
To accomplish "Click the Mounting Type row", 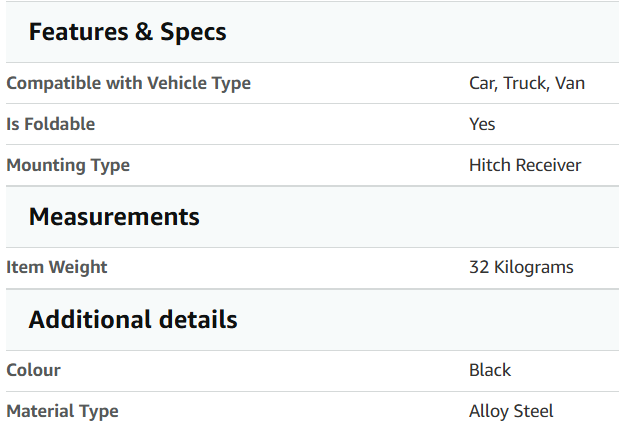I will [312, 165].
